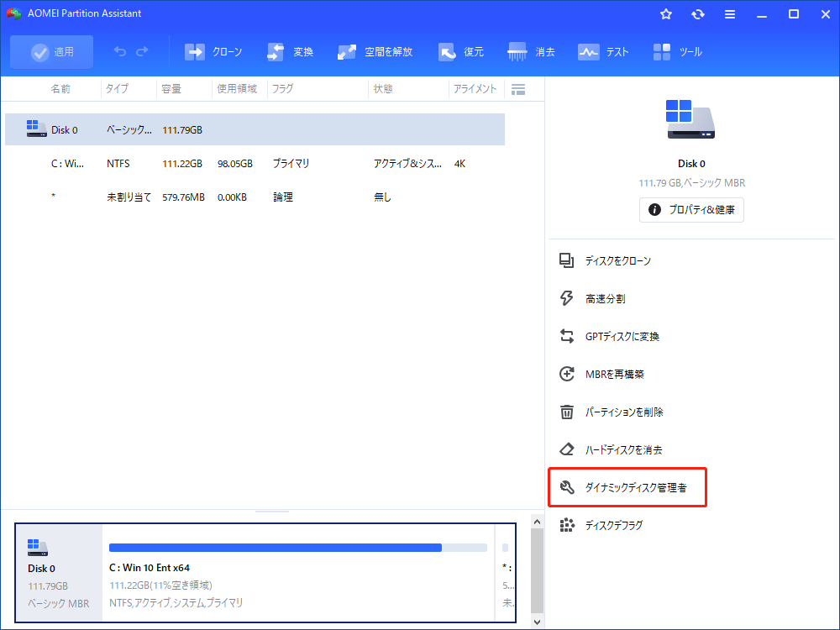
Task: Open the 復元 recovery tool
Action: tap(460, 52)
